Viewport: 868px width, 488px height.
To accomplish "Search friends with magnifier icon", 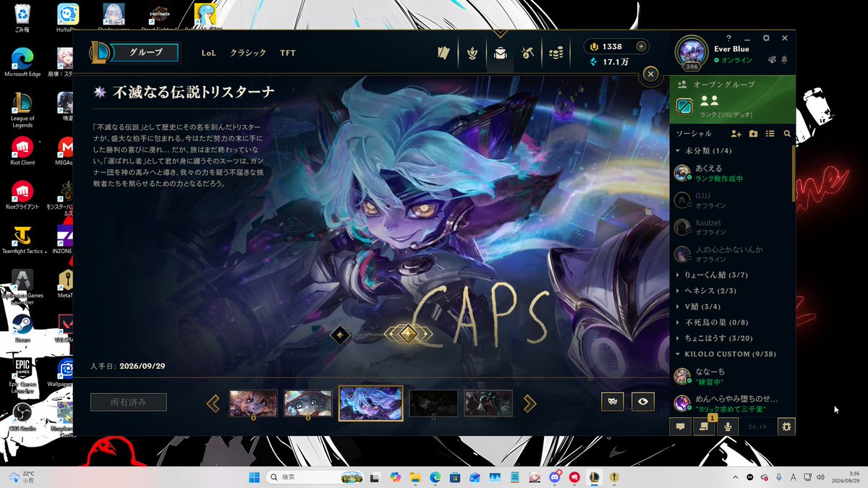I will coord(787,134).
